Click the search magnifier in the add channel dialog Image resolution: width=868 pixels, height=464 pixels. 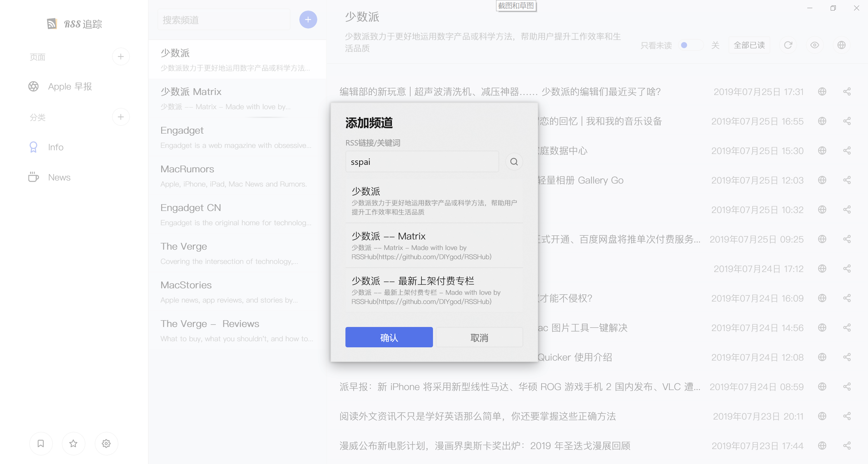click(513, 161)
